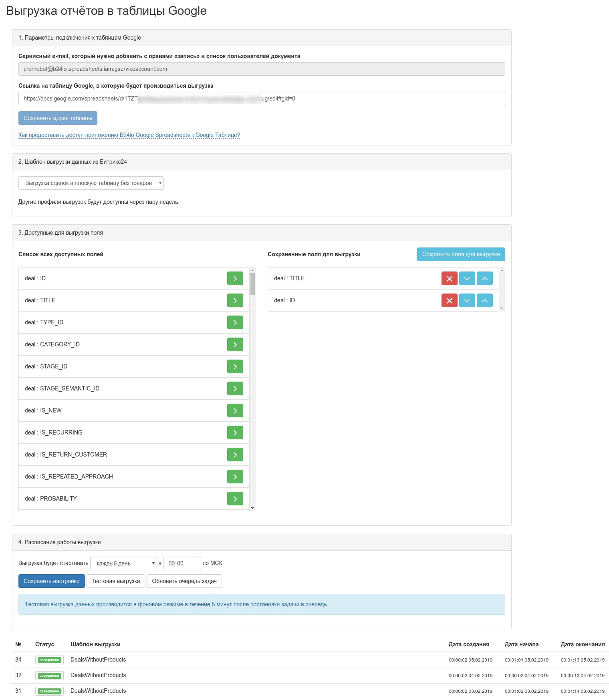
Task: Click down arrow of available fields scrollbar
Action: (x=252, y=508)
